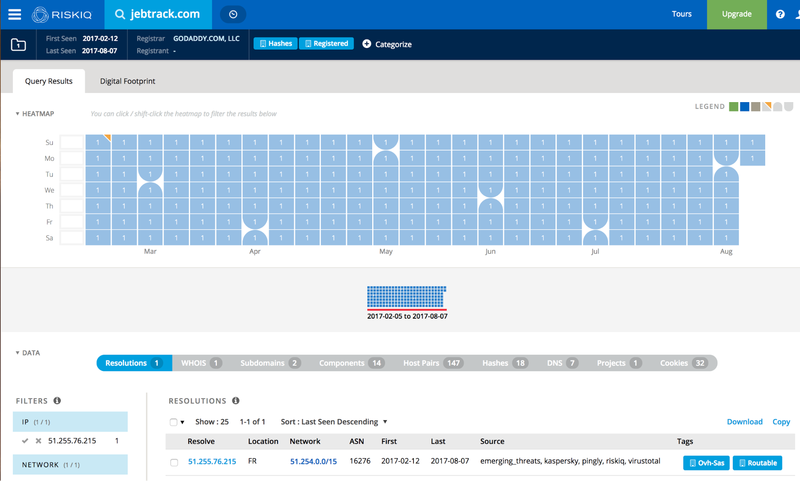
Task: Open the select-all checkbox dropdown arrow
Action: 182,422
